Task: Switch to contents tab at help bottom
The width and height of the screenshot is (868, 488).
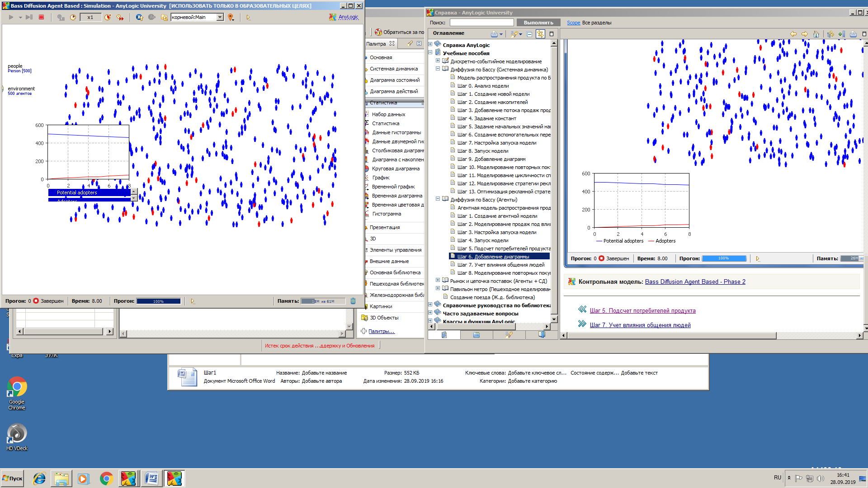Action: click(444, 335)
